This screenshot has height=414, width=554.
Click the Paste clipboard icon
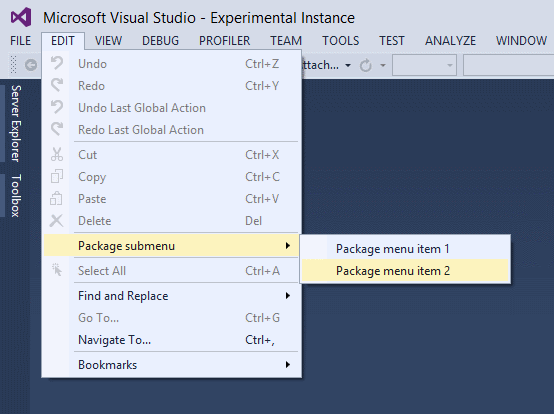[x=57, y=199]
